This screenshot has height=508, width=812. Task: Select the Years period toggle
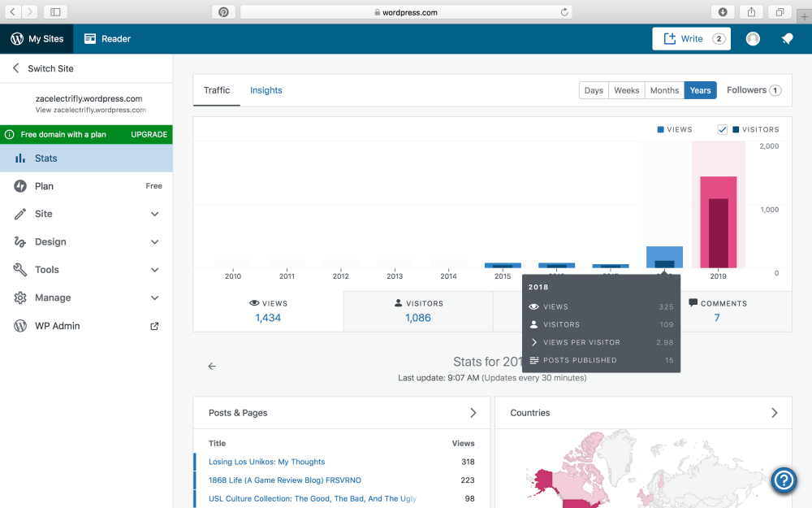click(x=700, y=90)
